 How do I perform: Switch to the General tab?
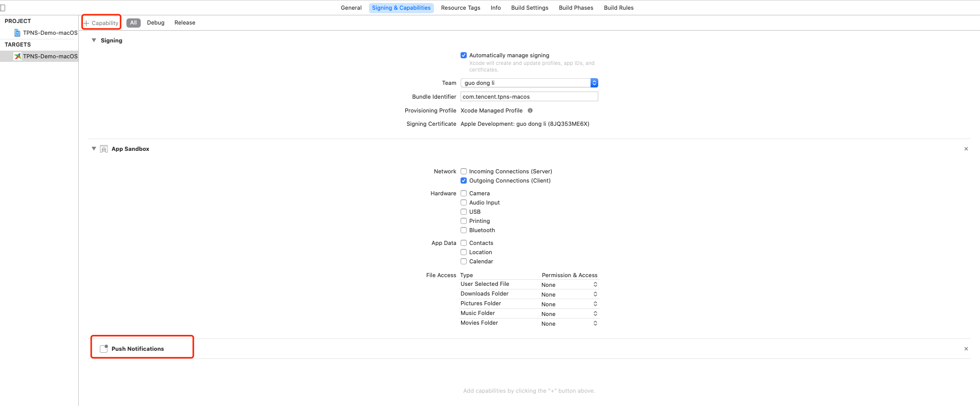click(351, 8)
